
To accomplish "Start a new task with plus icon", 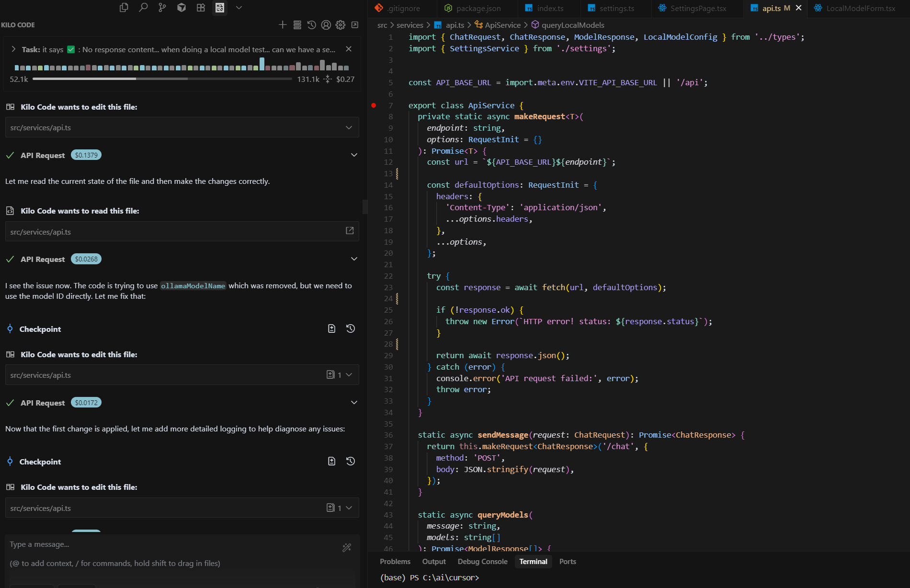I will [283, 25].
